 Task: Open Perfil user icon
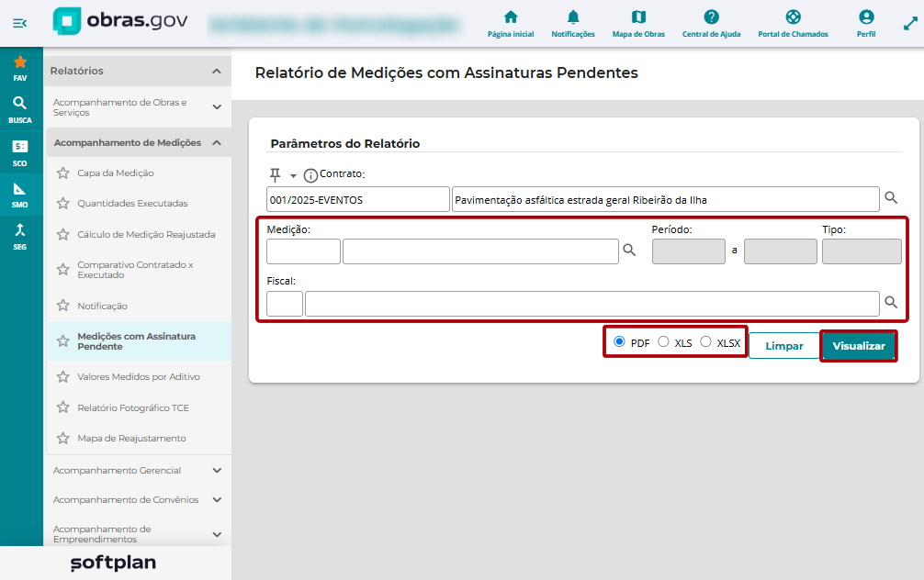pyautogui.click(x=865, y=24)
